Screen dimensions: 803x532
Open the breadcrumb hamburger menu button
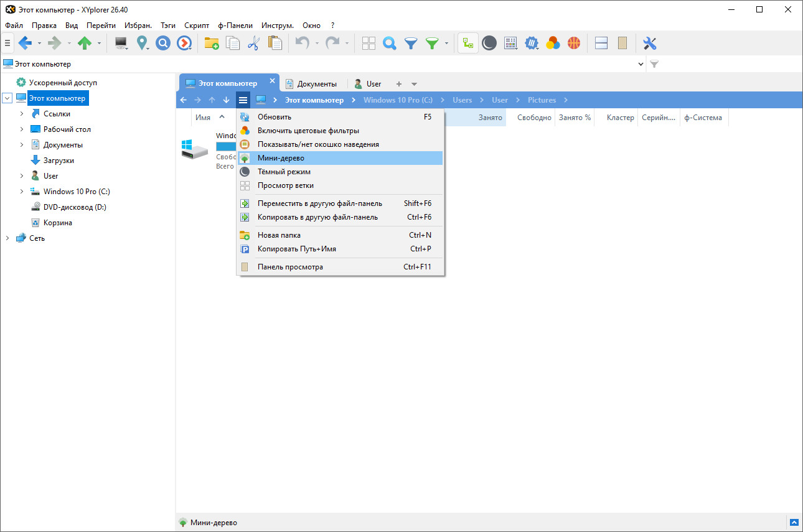coord(243,100)
